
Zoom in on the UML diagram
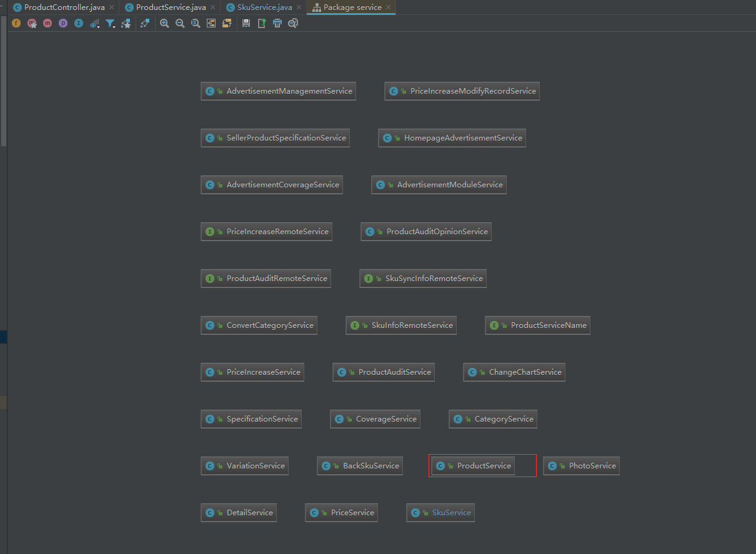click(x=164, y=23)
